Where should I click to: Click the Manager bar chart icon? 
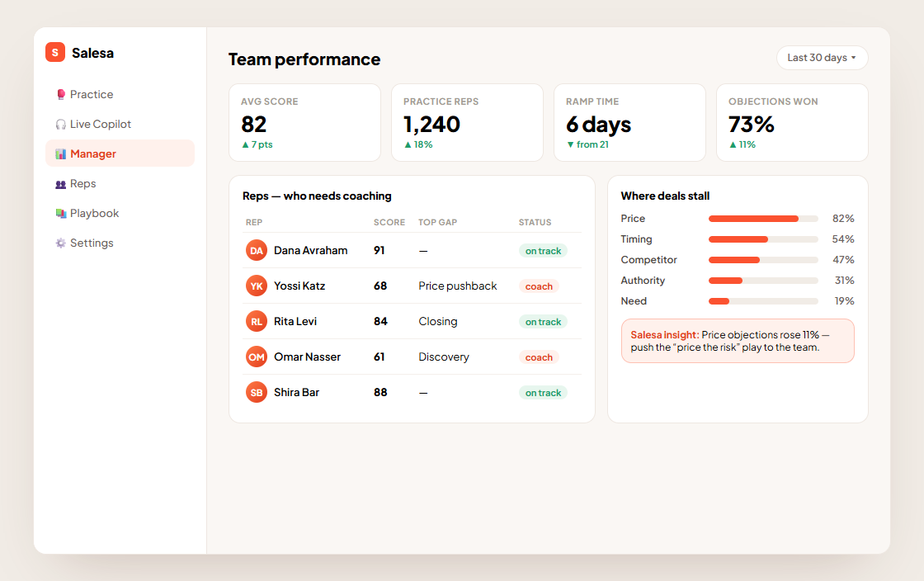tap(61, 154)
